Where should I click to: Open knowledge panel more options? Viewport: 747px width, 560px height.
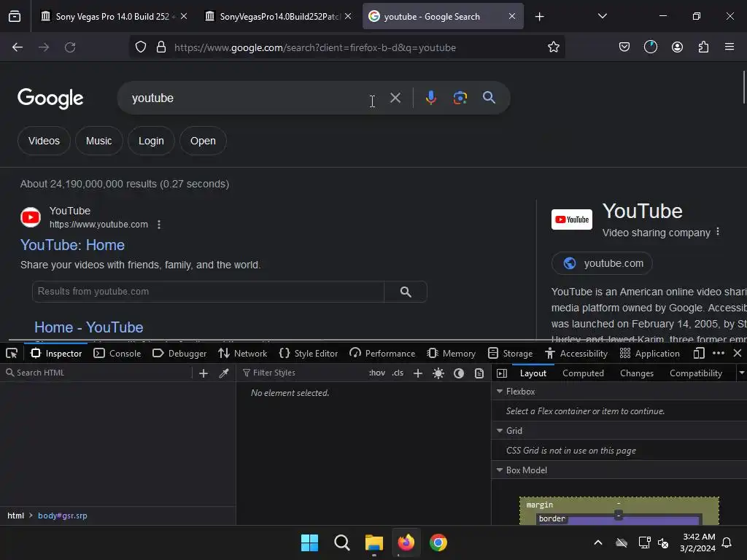click(x=718, y=232)
